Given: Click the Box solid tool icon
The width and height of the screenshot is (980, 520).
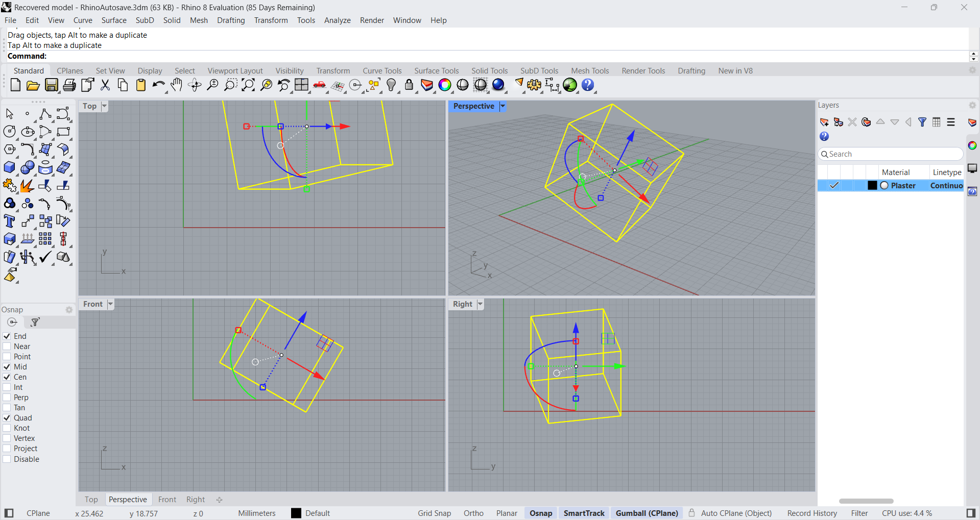Looking at the screenshot, I should pyautogui.click(x=9, y=168).
